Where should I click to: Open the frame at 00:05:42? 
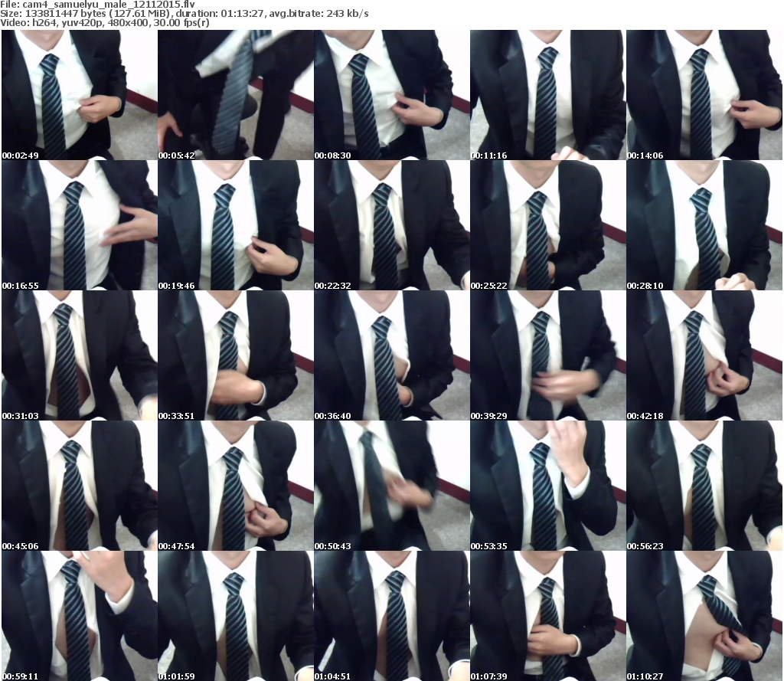point(236,95)
